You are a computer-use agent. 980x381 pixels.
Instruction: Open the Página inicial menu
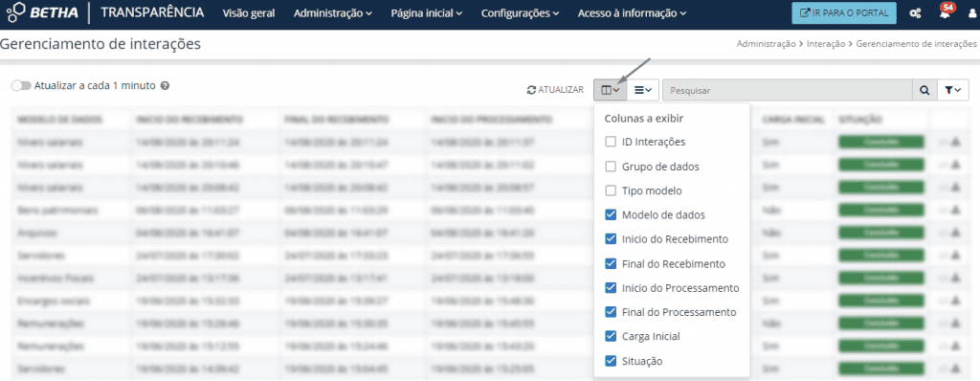coord(426,13)
